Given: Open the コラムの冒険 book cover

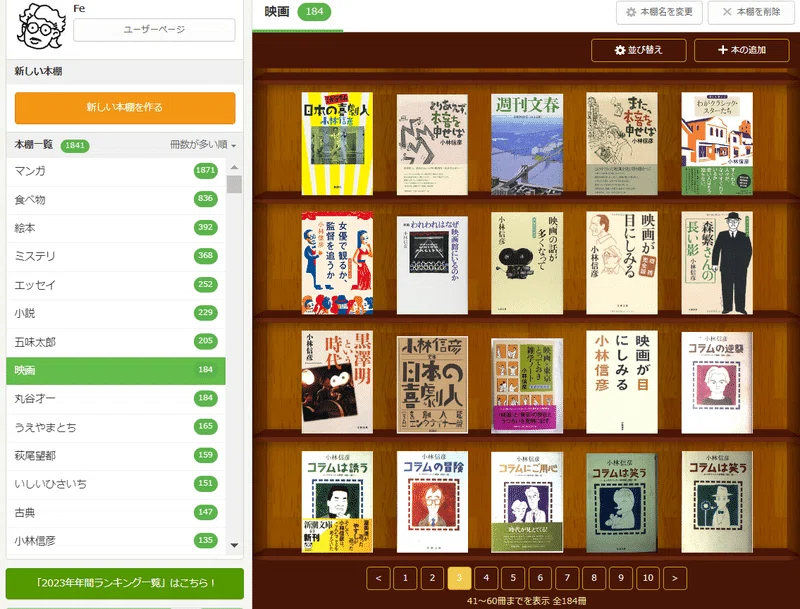Looking at the screenshot, I should point(432,502).
